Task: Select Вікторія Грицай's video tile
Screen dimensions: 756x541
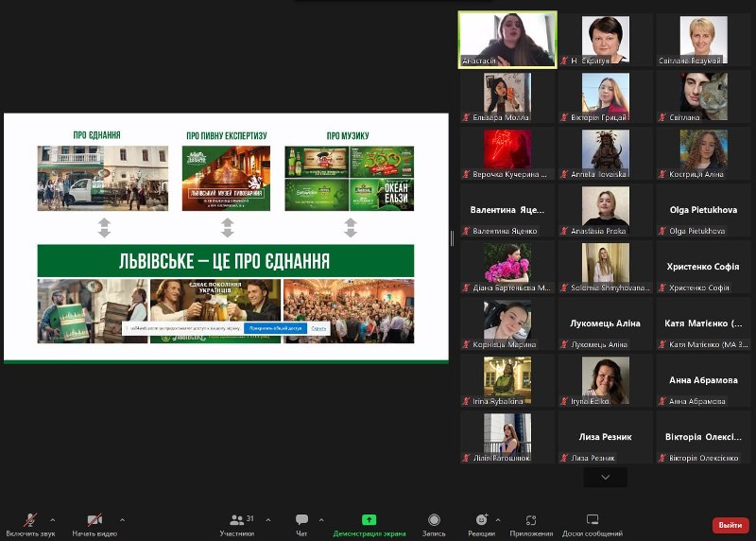Action: coord(605,96)
